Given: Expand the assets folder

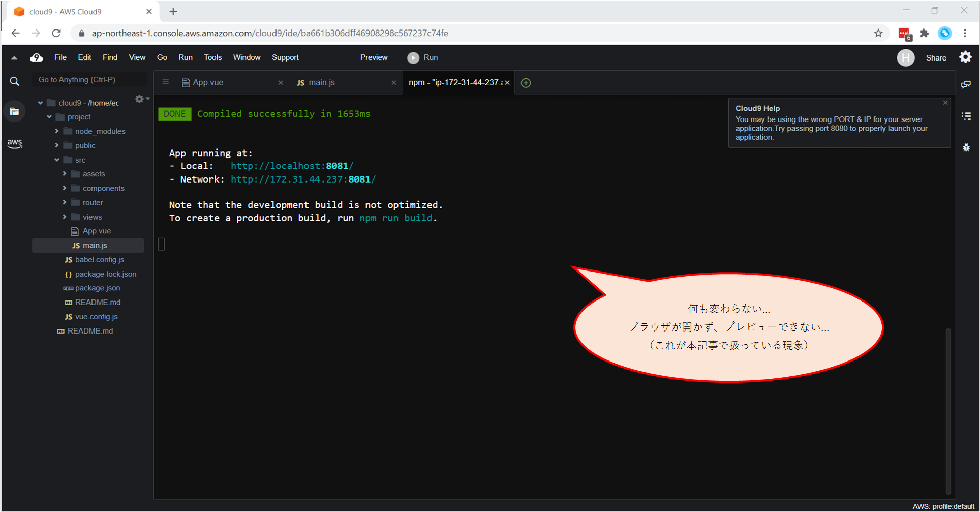Looking at the screenshot, I should click(x=65, y=174).
